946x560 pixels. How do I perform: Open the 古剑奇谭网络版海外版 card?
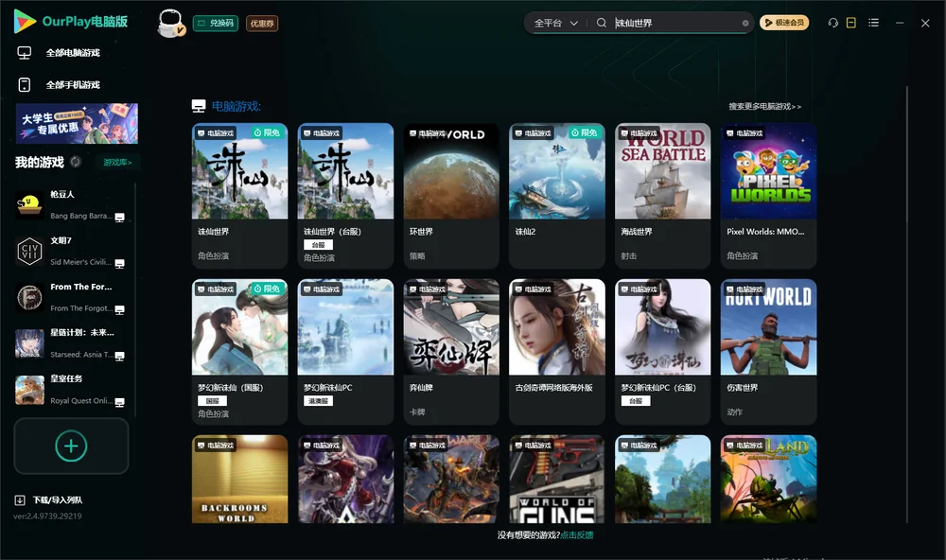tap(557, 352)
